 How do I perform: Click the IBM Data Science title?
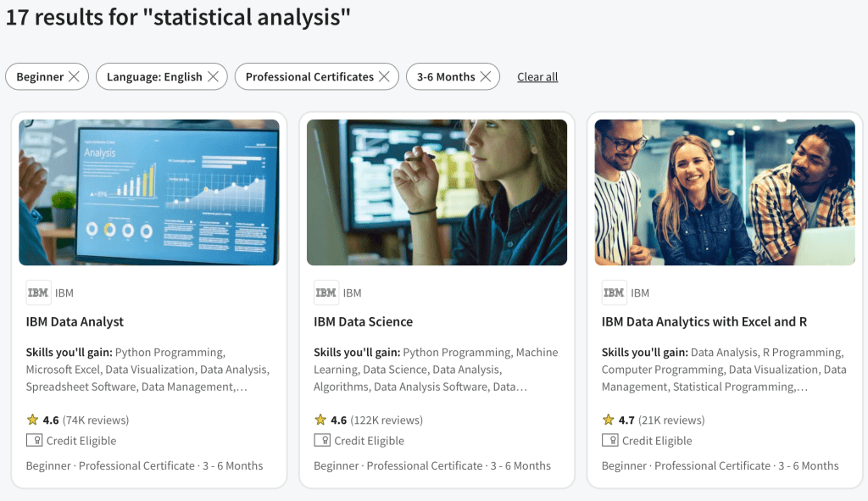363,322
